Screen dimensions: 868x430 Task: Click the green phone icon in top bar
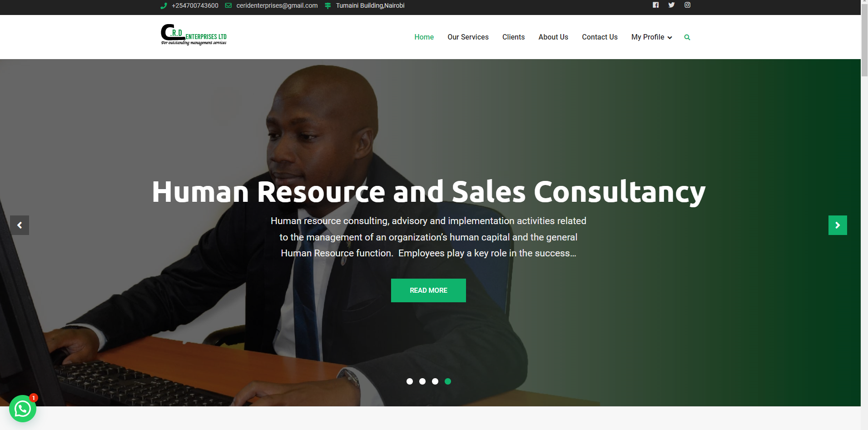[164, 5]
